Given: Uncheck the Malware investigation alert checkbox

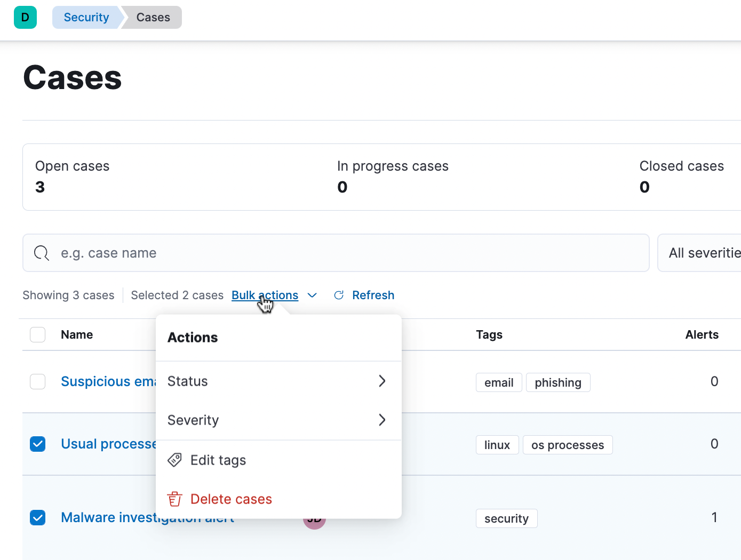Looking at the screenshot, I should click(x=37, y=517).
